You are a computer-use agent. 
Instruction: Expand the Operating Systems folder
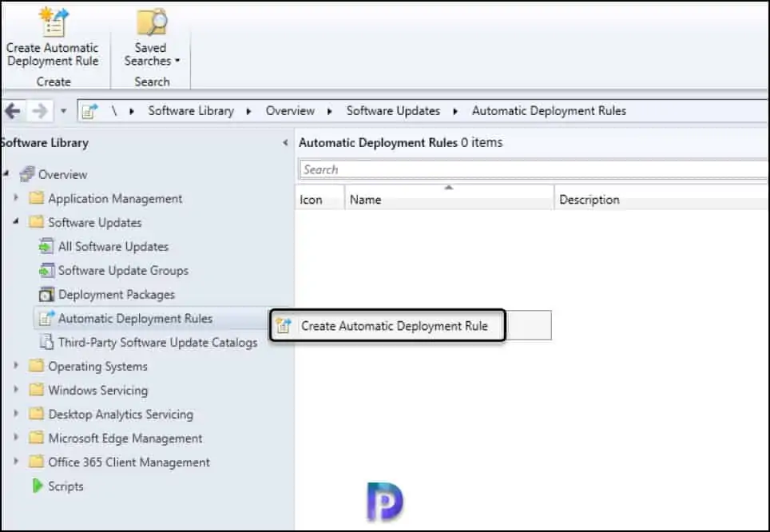(x=16, y=366)
